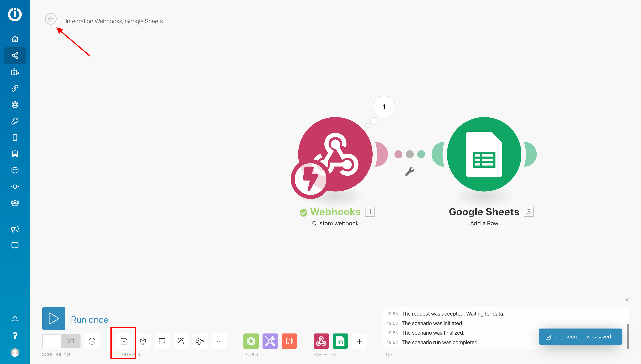Image resolution: width=641 pixels, height=364 pixels.
Task: Go to Home dashboard icon
Action: click(x=15, y=39)
